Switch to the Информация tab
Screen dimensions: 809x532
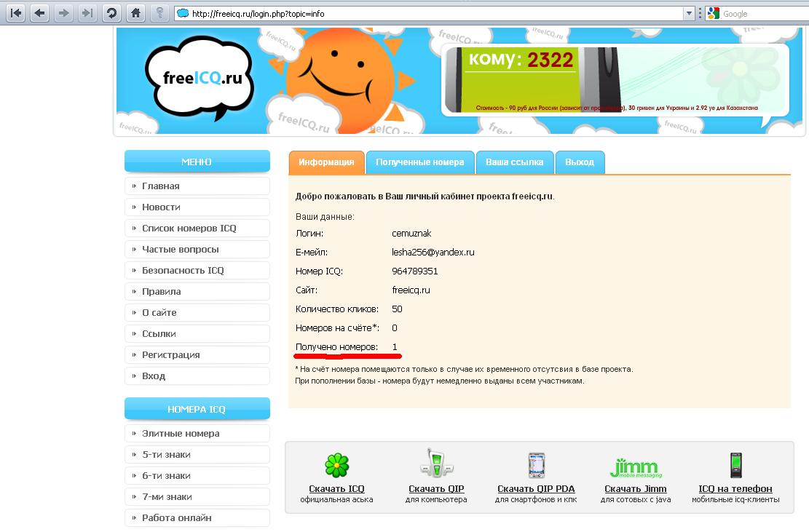click(327, 162)
